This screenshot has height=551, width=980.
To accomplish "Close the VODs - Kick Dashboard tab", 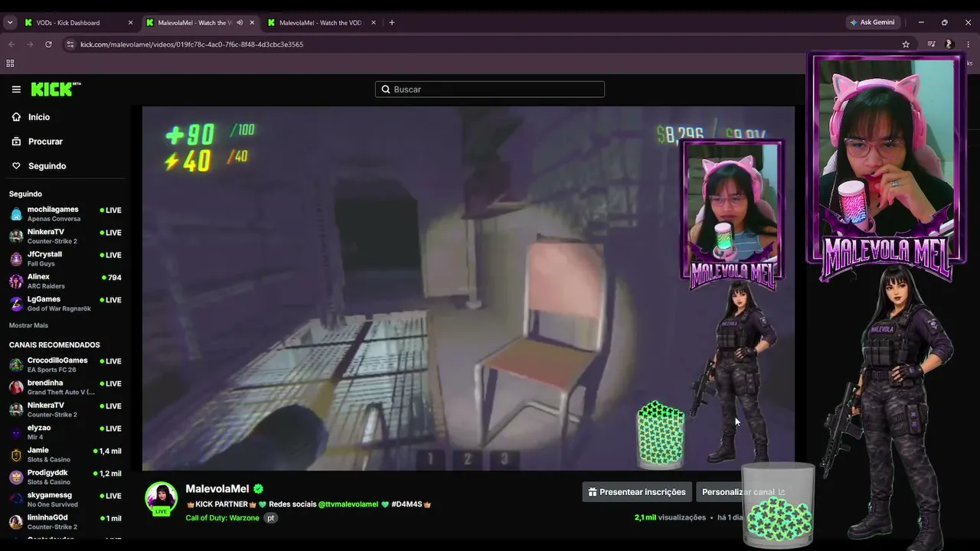I will click(130, 23).
